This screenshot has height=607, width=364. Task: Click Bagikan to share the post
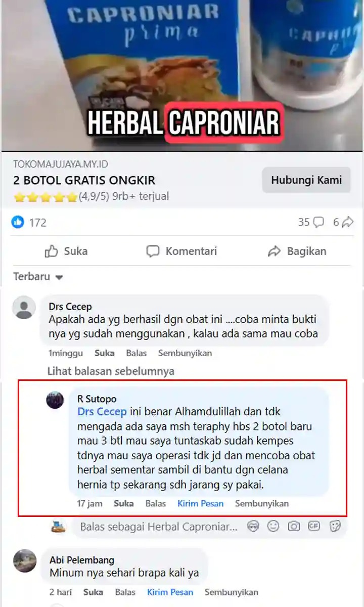[297, 251]
